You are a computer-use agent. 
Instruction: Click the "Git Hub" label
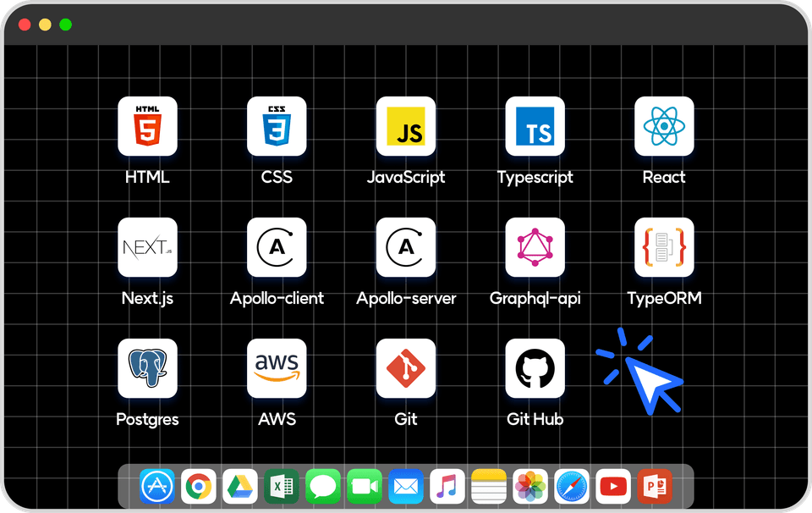pyautogui.click(x=535, y=419)
